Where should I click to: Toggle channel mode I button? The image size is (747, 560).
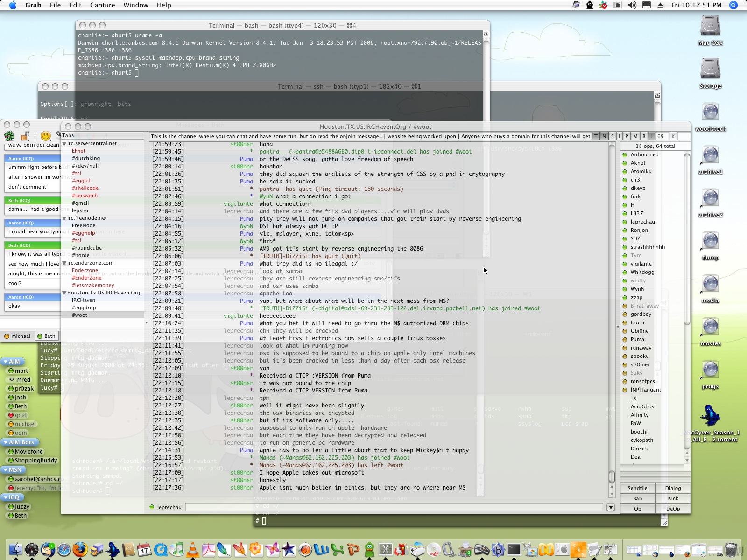pos(620,136)
